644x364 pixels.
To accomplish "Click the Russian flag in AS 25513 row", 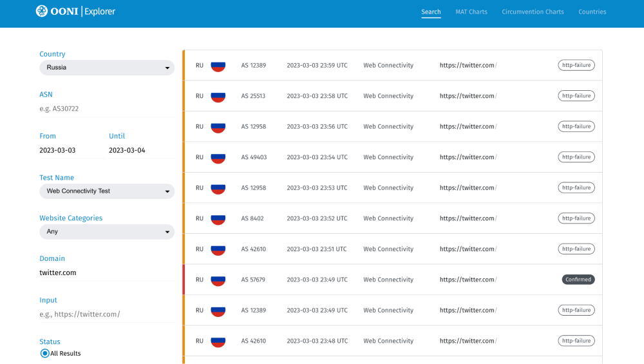I will pyautogui.click(x=218, y=96).
